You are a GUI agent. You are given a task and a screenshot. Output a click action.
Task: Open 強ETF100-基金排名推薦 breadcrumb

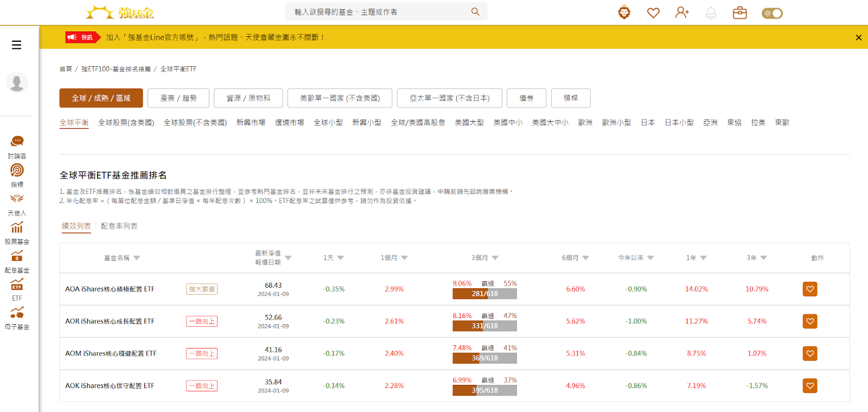[116, 69]
